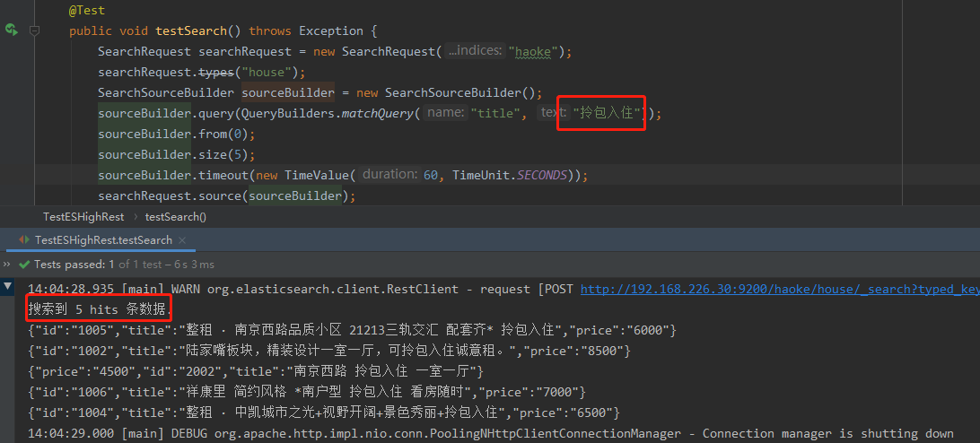This screenshot has width=980, height=443.
Task: Click the green run test gutter icon
Action: point(12,30)
